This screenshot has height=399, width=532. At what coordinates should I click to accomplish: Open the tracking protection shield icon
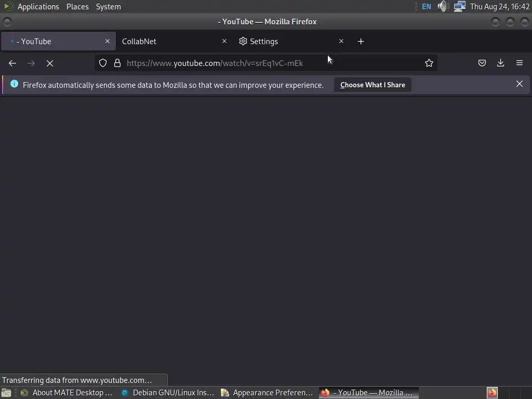coord(103,63)
